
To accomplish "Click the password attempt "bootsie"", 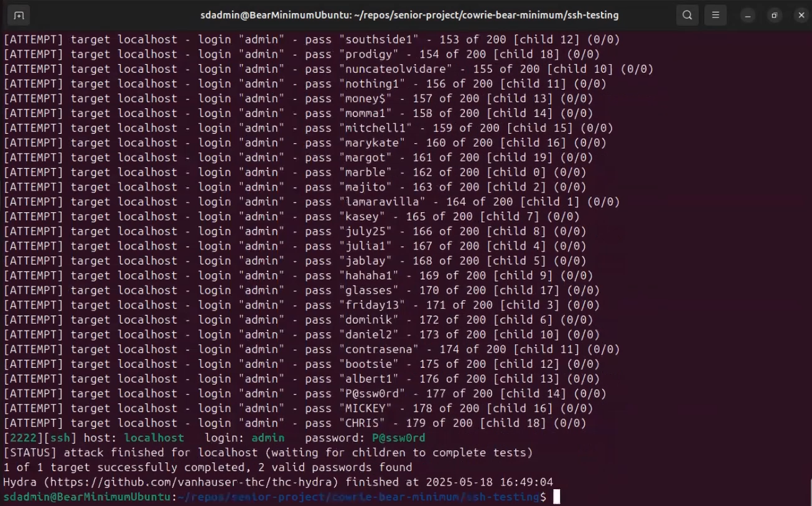I will click(369, 364).
